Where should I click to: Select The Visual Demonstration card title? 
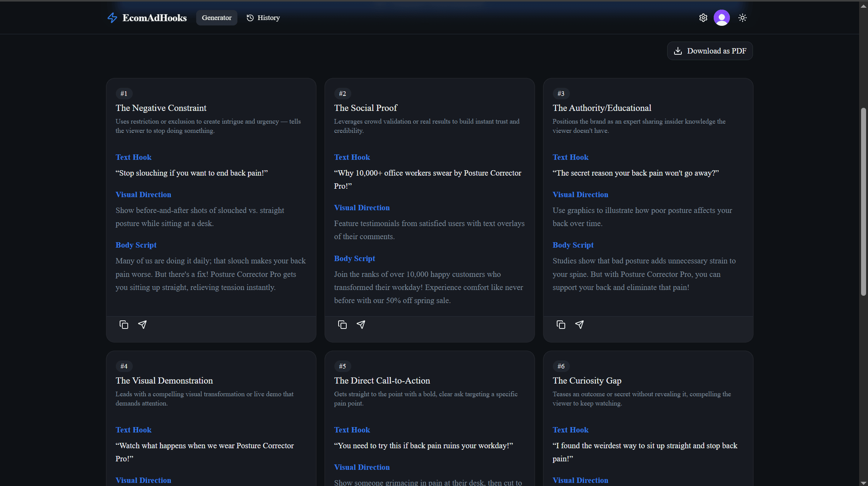164,380
